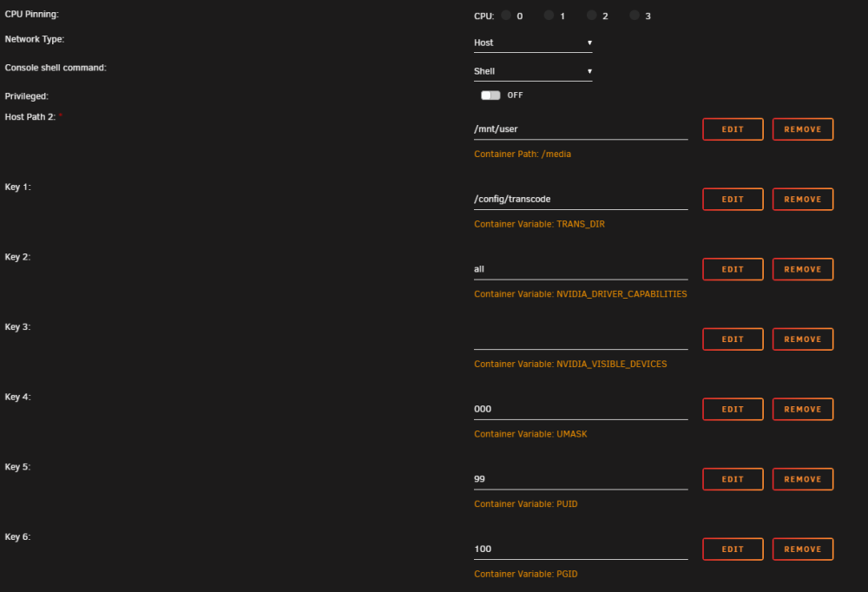The height and width of the screenshot is (592, 868).
Task: Click the 'Key 3:' label
Action: tap(17, 326)
